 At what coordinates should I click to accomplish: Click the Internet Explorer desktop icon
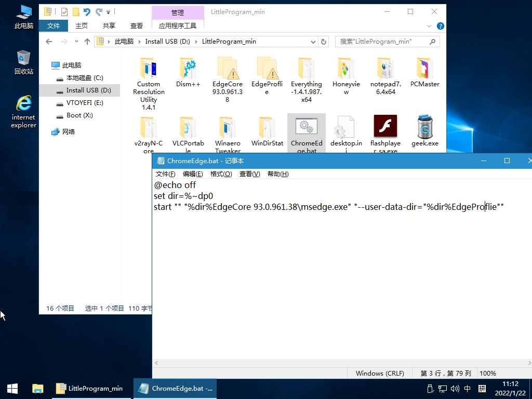click(x=23, y=112)
